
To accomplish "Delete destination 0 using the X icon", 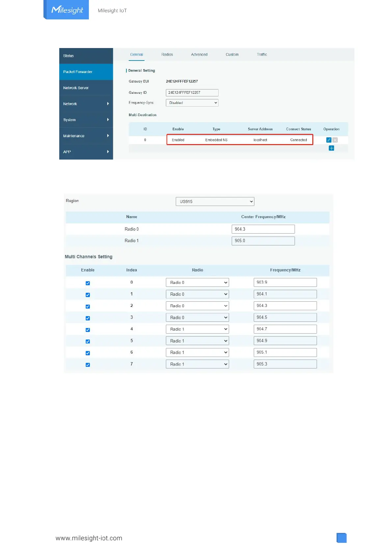I will coord(335,140).
